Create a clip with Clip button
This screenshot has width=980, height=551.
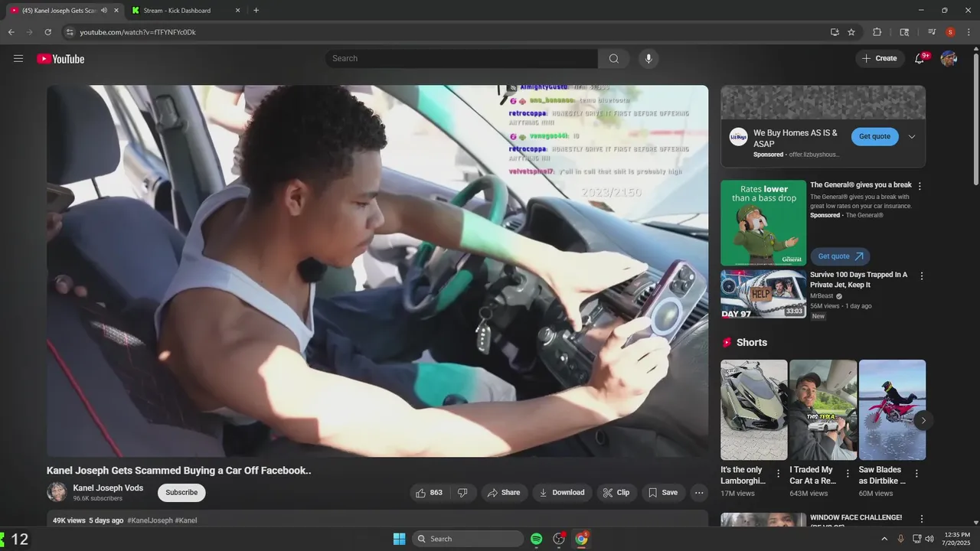pos(616,493)
